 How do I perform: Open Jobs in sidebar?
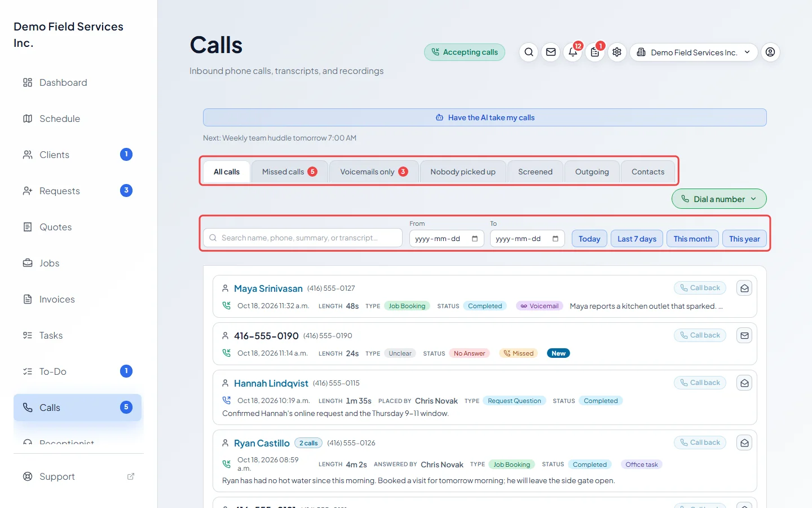click(77, 263)
